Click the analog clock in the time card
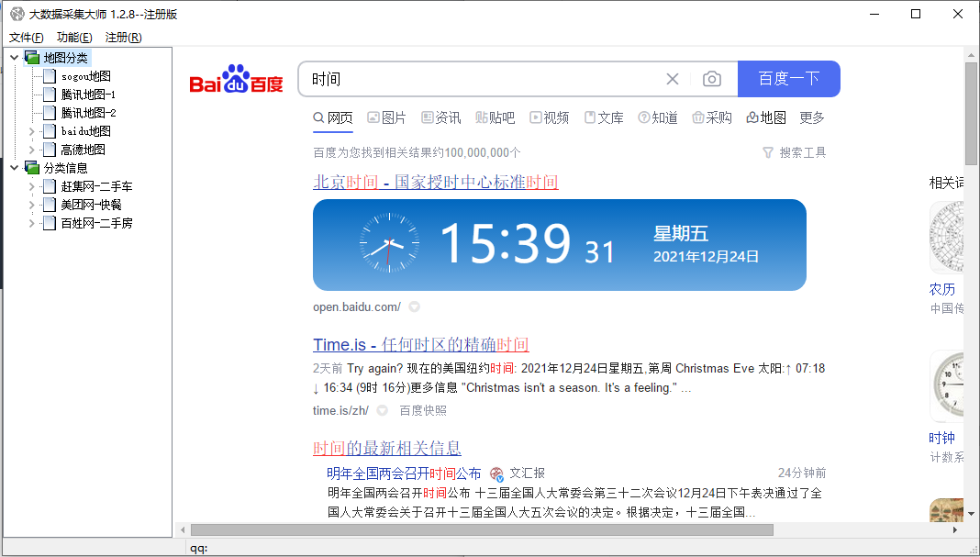The height and width of the screenshot is (557, 980). coord(389,243)
